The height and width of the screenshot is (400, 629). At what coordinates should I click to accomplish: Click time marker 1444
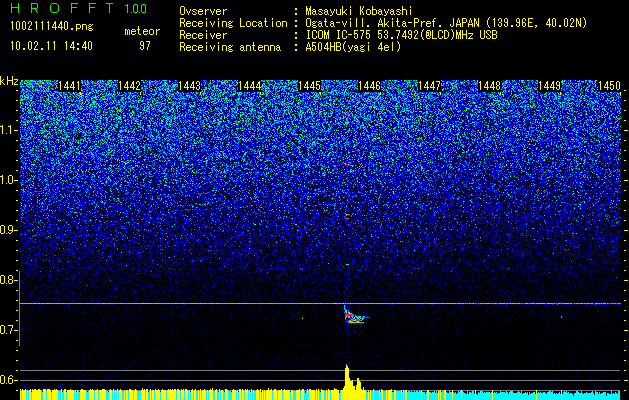tap(250, 86)
